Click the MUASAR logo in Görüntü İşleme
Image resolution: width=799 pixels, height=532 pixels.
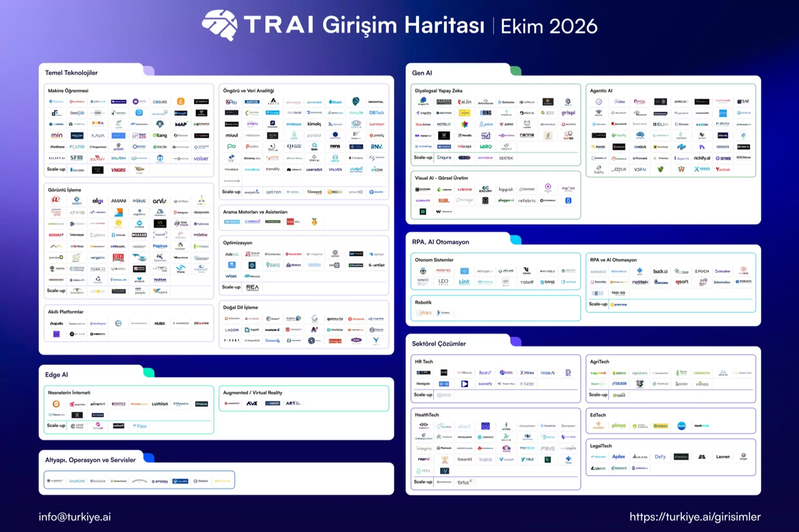point(139,235)
